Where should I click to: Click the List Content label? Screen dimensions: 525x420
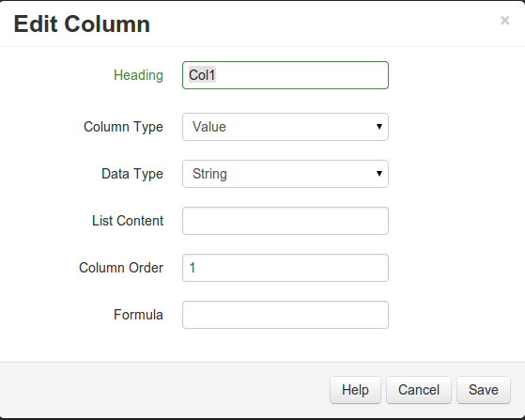tap(128, 221)
